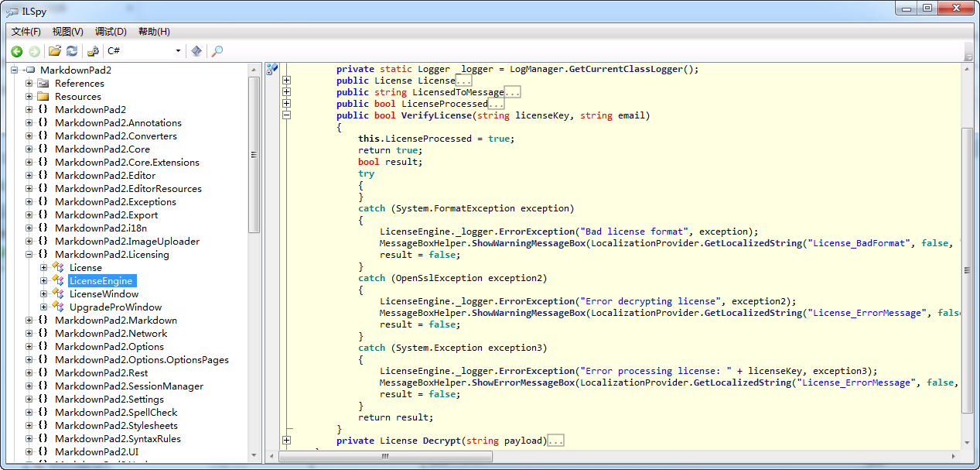Screen dimensions: 980x470
Task: Click the icon at top-left of code pane
Action: coord(271,69)
